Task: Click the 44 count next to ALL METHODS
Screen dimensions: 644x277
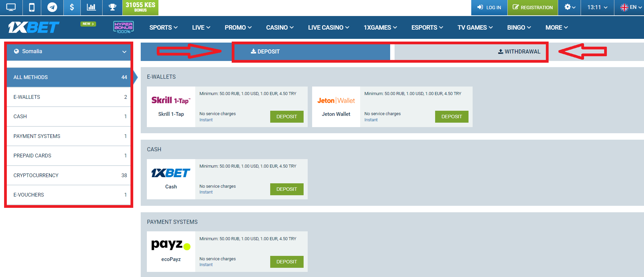Action: click(124, 77)
